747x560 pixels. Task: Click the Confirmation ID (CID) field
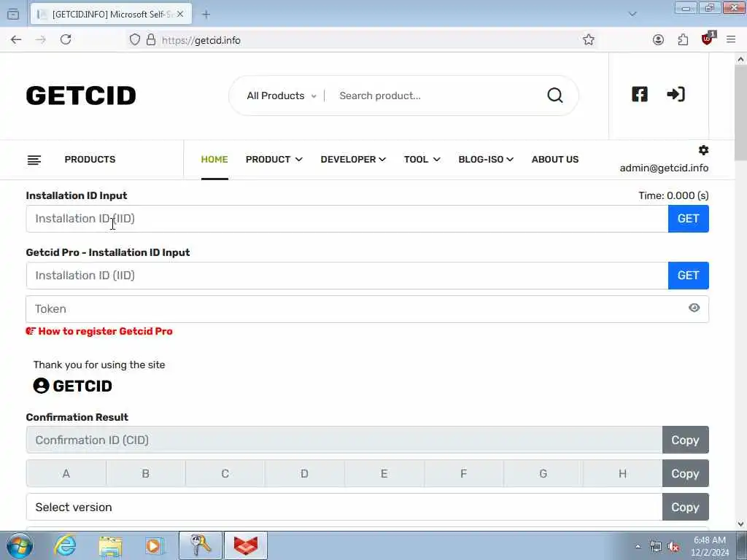point(344,440)
